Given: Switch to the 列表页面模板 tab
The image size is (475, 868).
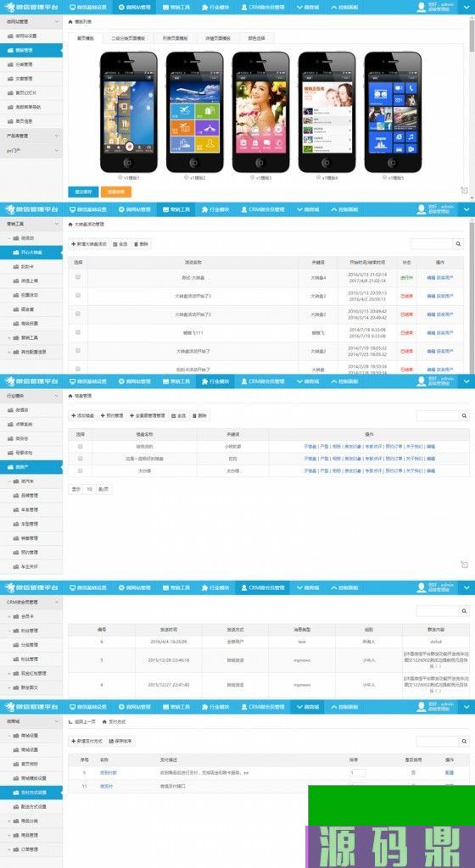Looking at the screenshot, I should point(176,38).
